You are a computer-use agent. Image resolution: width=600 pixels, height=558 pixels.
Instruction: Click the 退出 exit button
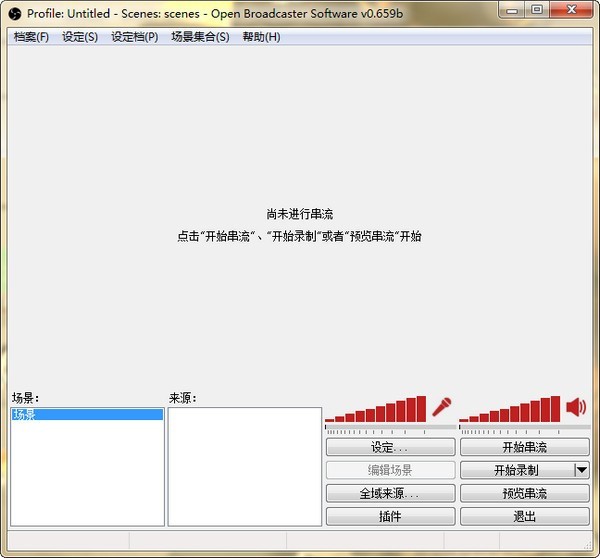coord(525,516)
